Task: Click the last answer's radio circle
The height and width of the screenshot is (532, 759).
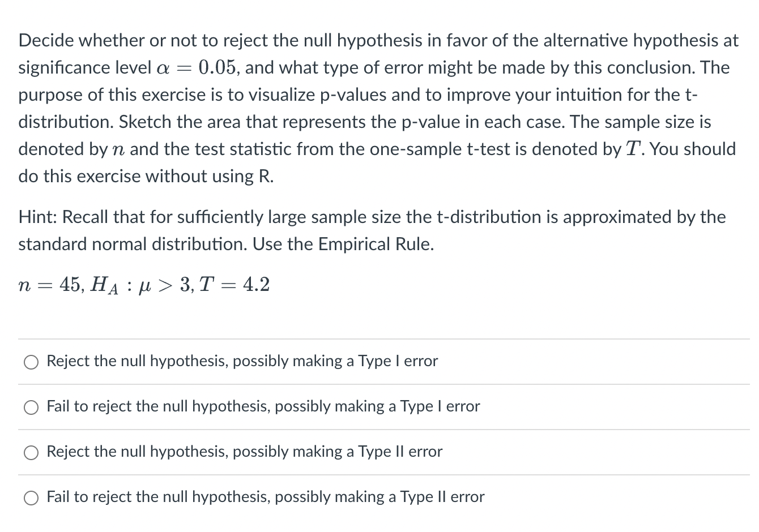Action: click(31, 497)
